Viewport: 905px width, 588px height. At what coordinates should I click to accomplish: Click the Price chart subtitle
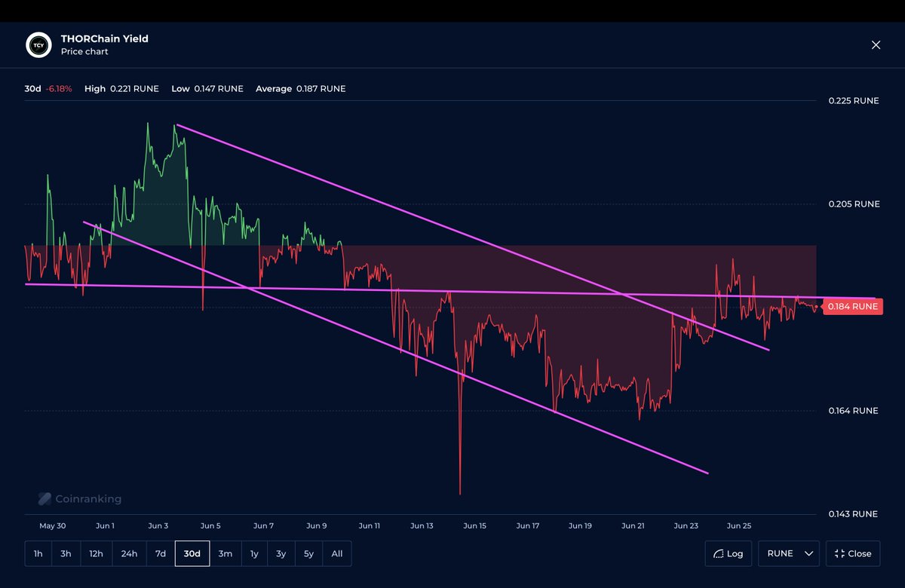pyautogui.click(x=84, y=52)
